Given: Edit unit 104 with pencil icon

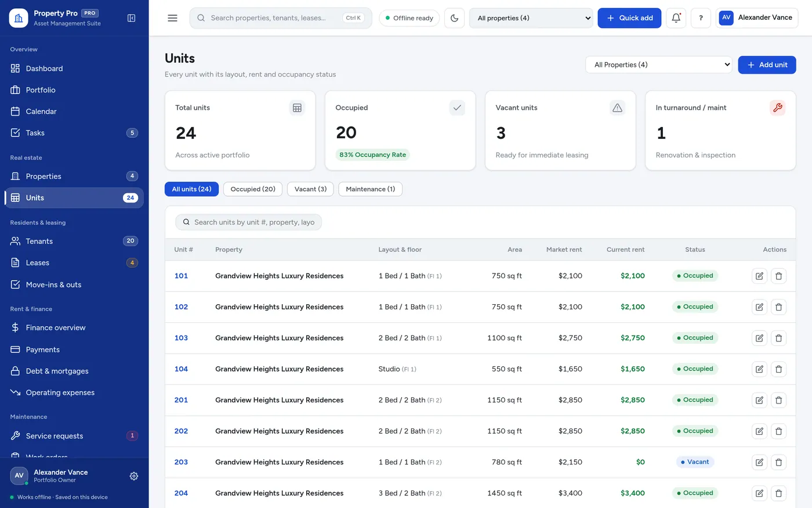Looking at the screenshot, I should coord(759,369).
